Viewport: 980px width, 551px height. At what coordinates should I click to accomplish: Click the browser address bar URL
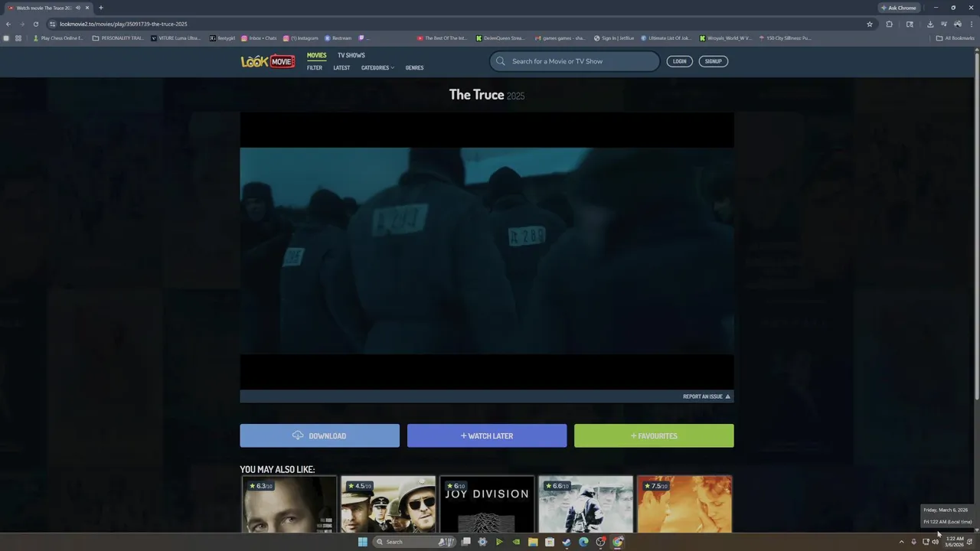123,24
